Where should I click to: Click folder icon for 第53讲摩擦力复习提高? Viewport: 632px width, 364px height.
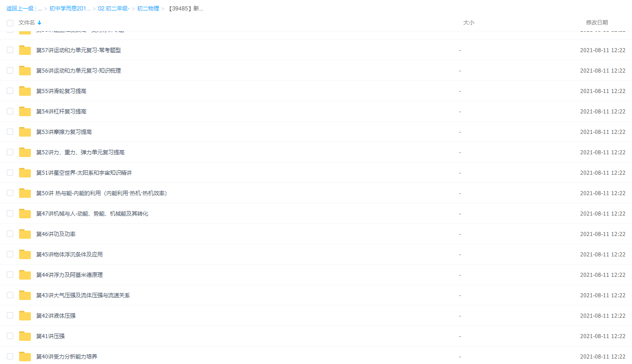pos(25,132)
